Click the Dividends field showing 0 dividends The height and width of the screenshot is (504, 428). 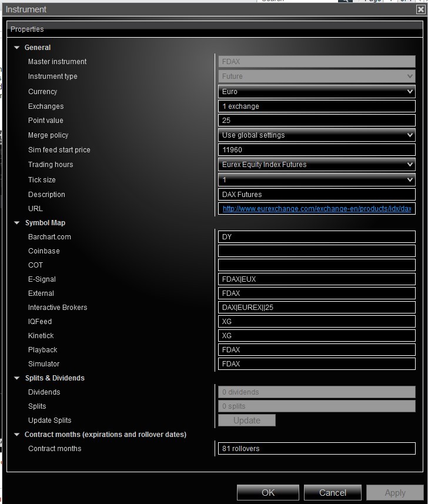click(x=316, y=392)
